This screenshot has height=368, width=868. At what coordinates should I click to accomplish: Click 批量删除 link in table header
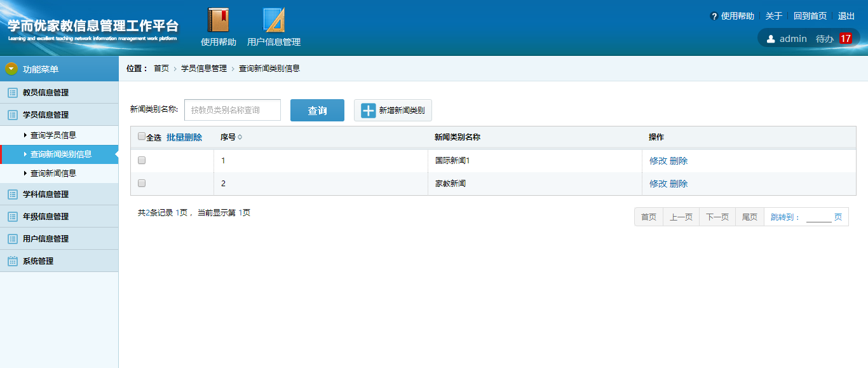pos(184,137)
